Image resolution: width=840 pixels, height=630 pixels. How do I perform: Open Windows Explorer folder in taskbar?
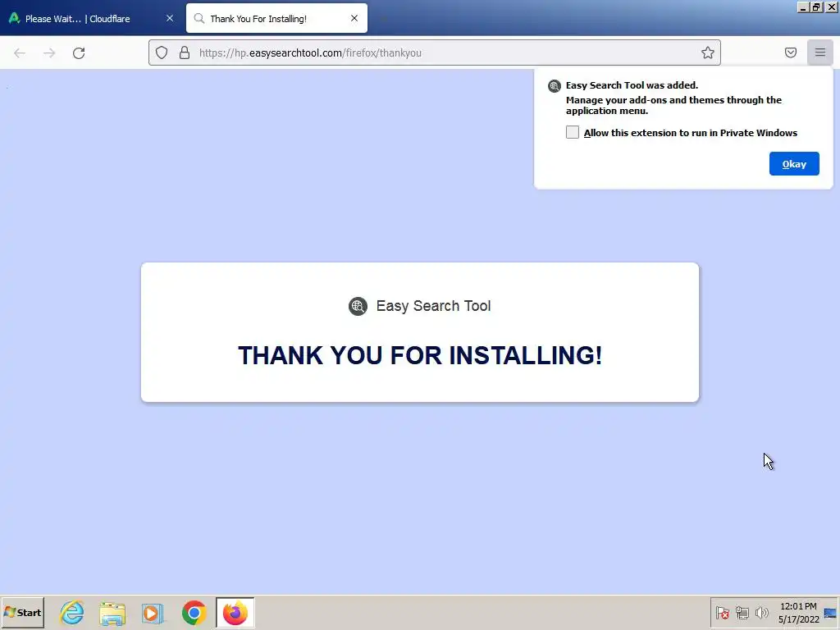112,613
